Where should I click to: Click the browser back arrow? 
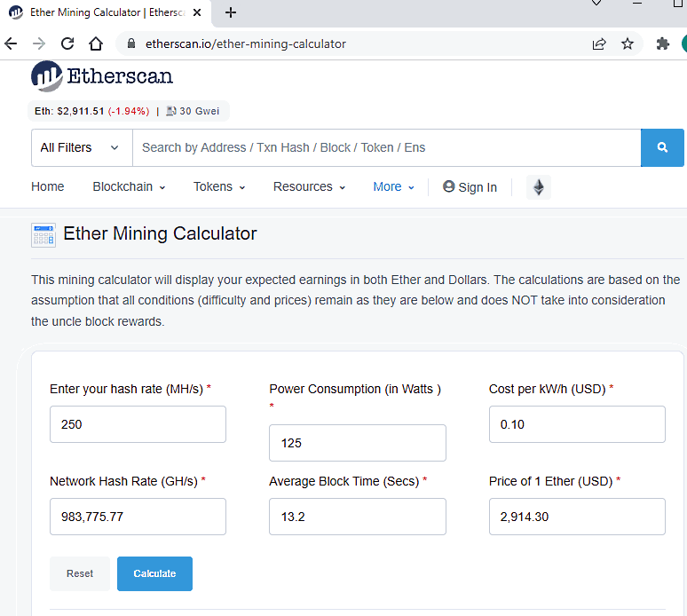11,43
